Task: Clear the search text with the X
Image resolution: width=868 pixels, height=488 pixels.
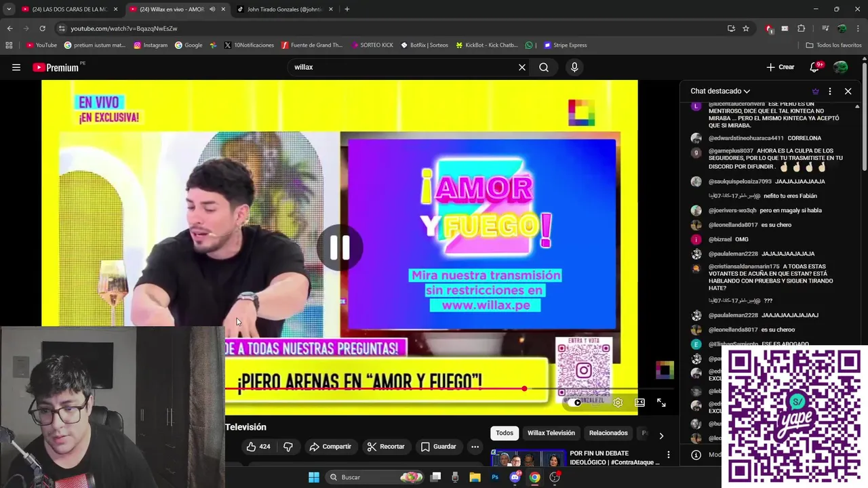Action: click(522, 67)
